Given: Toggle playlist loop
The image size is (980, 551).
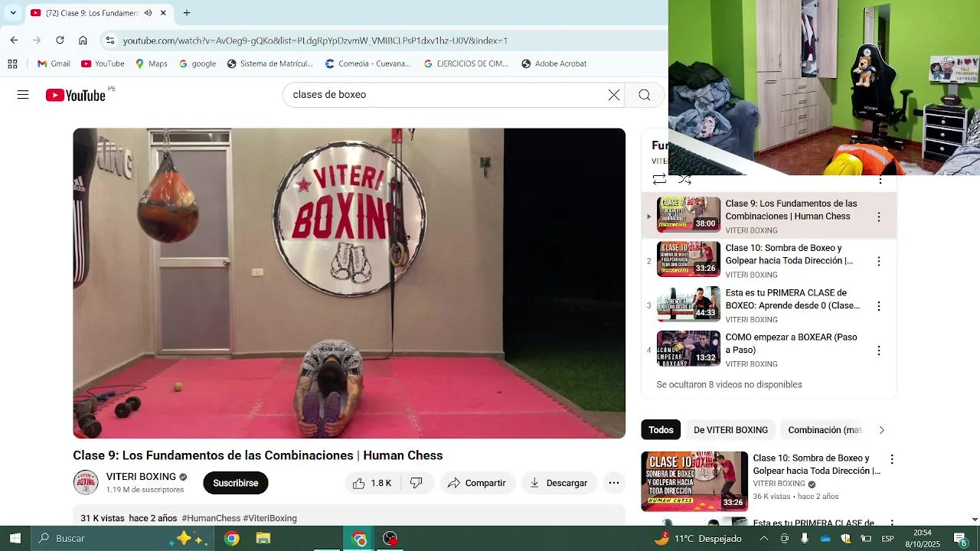Looking at the screenshot, I should 659,180.
